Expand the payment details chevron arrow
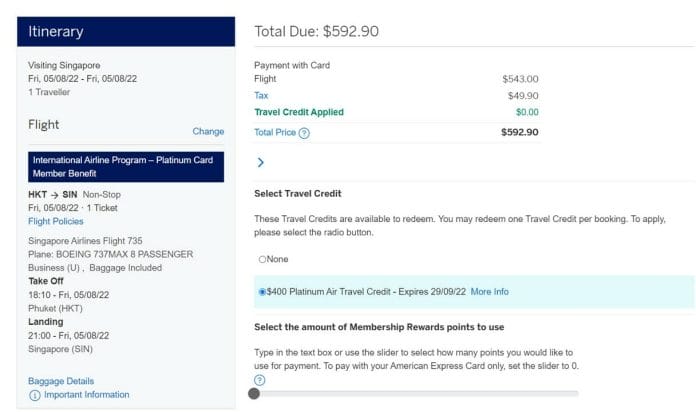The image size is (696, 412). point(261,162)
